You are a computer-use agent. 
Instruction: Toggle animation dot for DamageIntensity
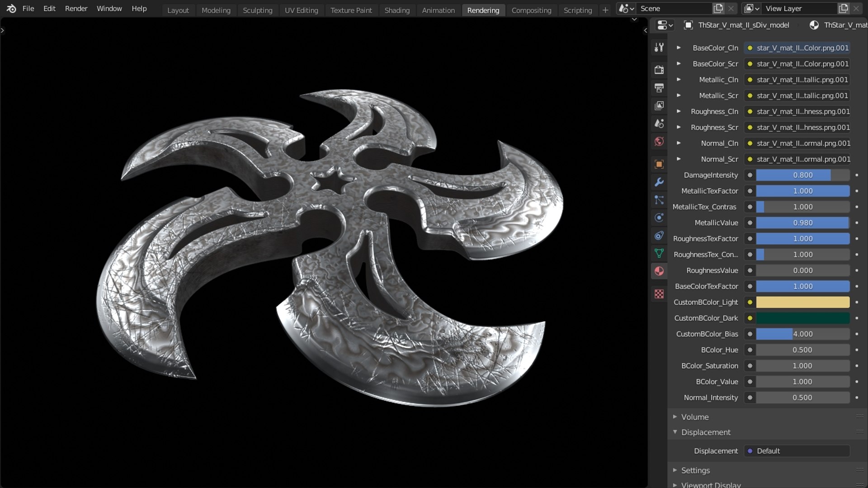coord(857,175)
